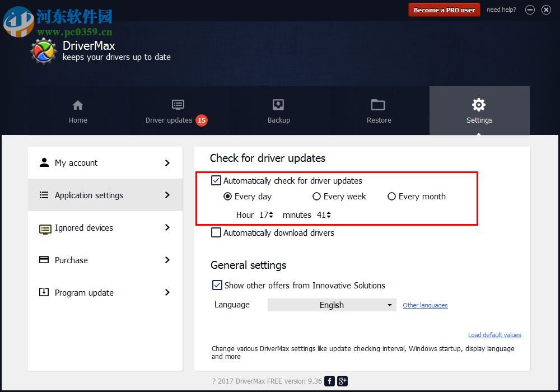Open the Other languages link

click(x=425, y=305)
